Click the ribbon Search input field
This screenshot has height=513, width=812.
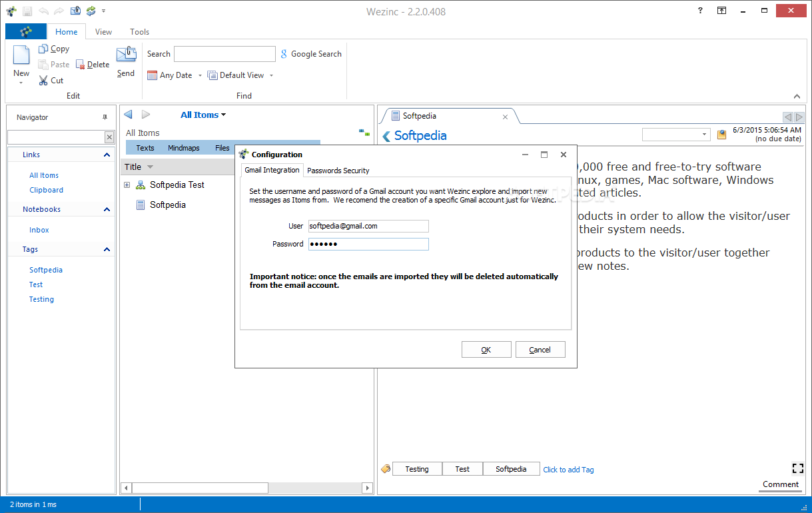224,54
